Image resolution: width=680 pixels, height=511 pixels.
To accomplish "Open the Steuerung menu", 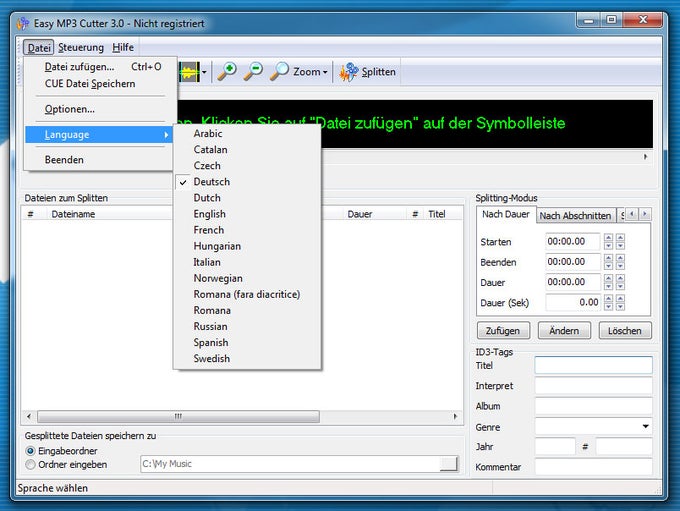I will (x=81, y=47).
